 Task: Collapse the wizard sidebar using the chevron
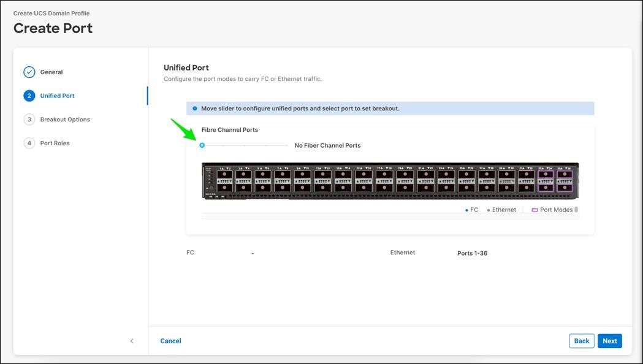(x=132, y=341)
